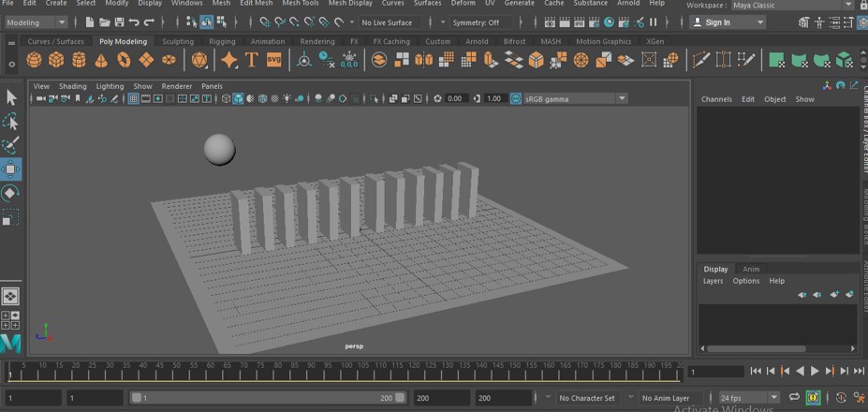868x412 pixels.
Task: Switch to the Anim layer tab
Action: (751, 269)
